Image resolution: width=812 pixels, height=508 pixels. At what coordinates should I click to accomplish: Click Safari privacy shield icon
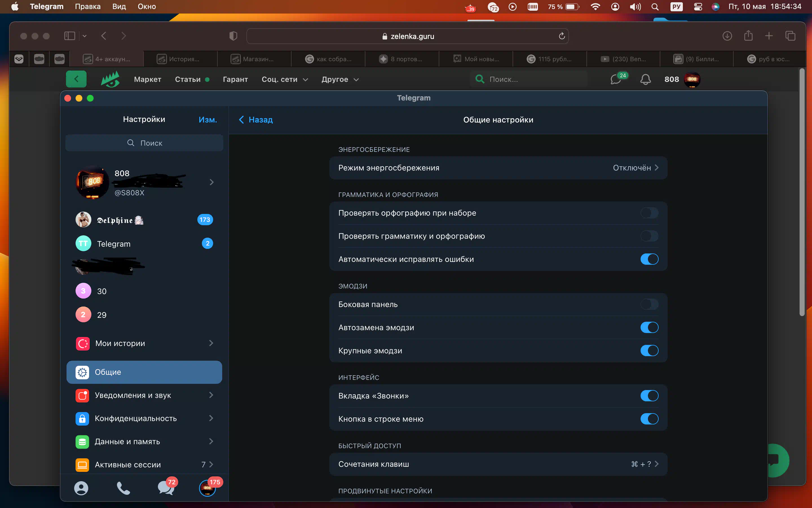pos(233,36)
